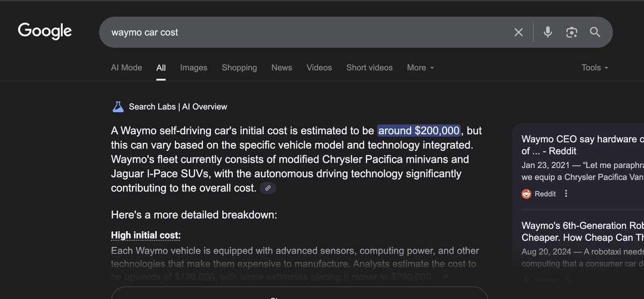Open the Tools dropdown

pos(595,68)
